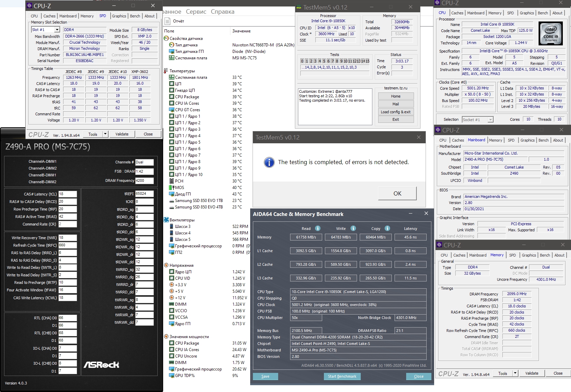Click Validate in the CPU-Z SPD window
Image resolution: width=571 pixels, height=392 pixels.
tap(122, 134)
